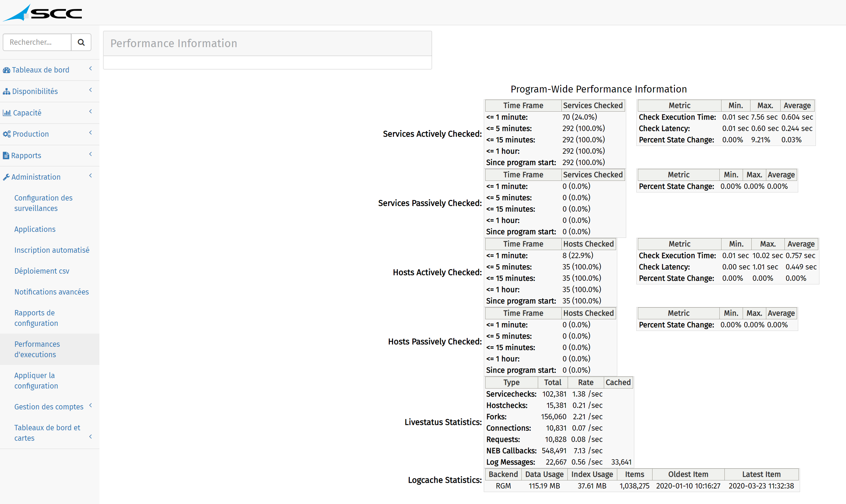846x504 pixels.
Task: Open Notifications avancées
Action: [51, 292]
